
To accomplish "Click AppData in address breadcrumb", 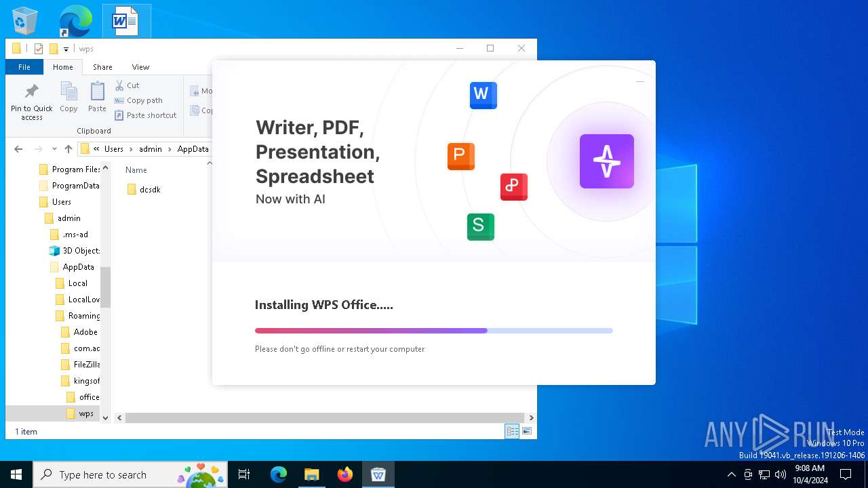I will point(193,149).
